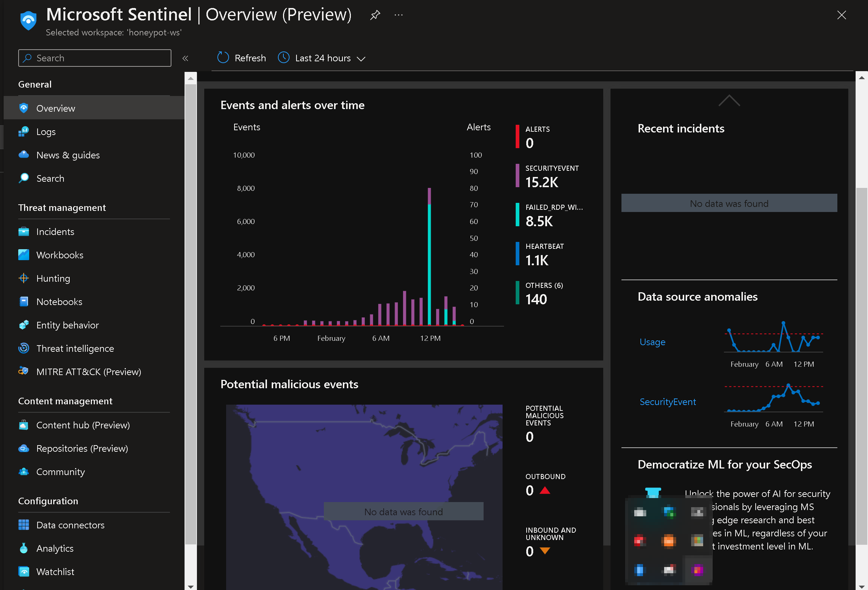Click the Potential malicious events map

click(364, 497)
